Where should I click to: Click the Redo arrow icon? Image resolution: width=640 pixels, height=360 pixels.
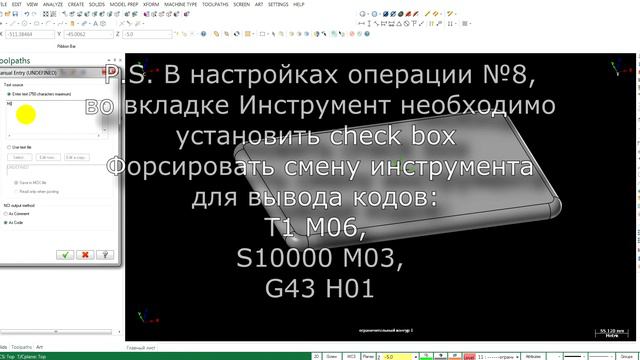(34, 14)
